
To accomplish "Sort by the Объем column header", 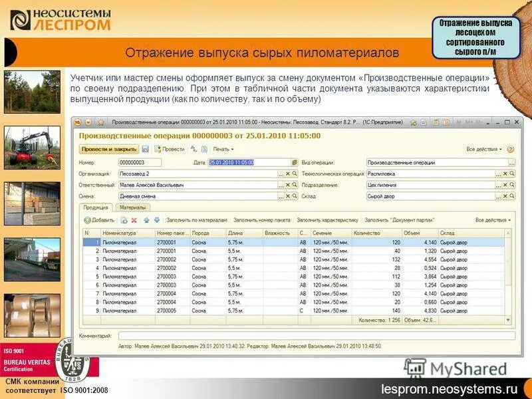I will 420,233.
